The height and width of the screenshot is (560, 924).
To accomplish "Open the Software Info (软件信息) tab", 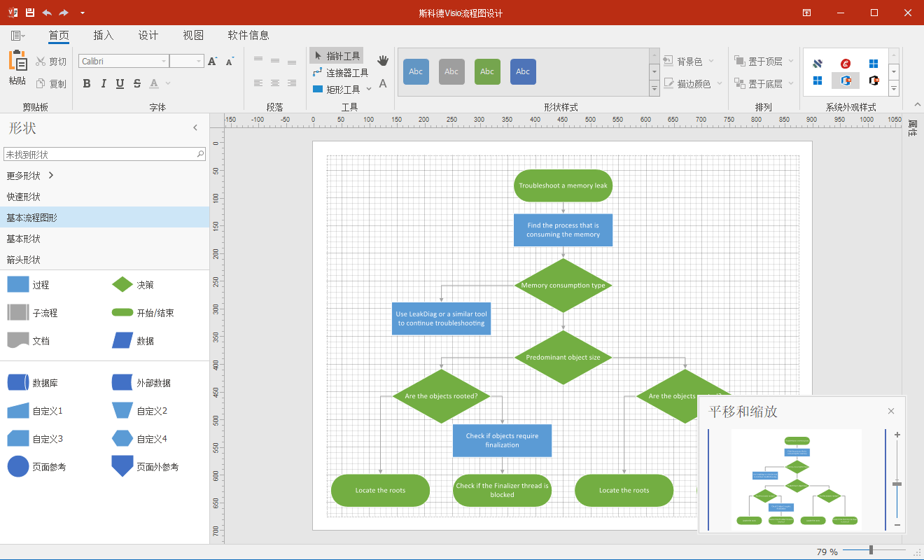I will [x=248, y=35].
